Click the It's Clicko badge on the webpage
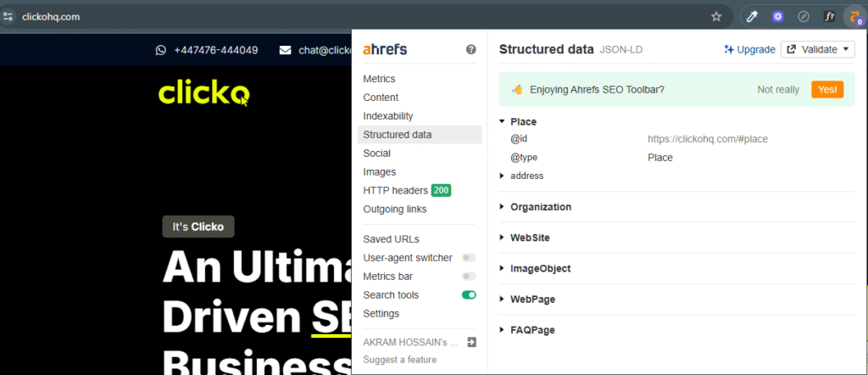Viewport: 868px width, 375px height. tap(198, 227)
